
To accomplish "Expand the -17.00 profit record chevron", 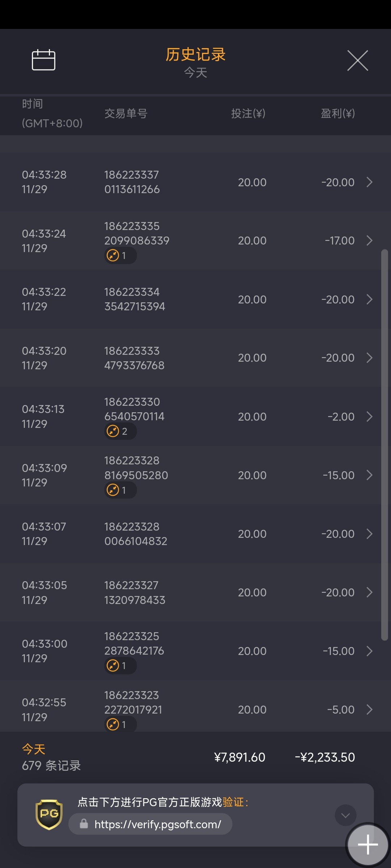I will 369,241.
